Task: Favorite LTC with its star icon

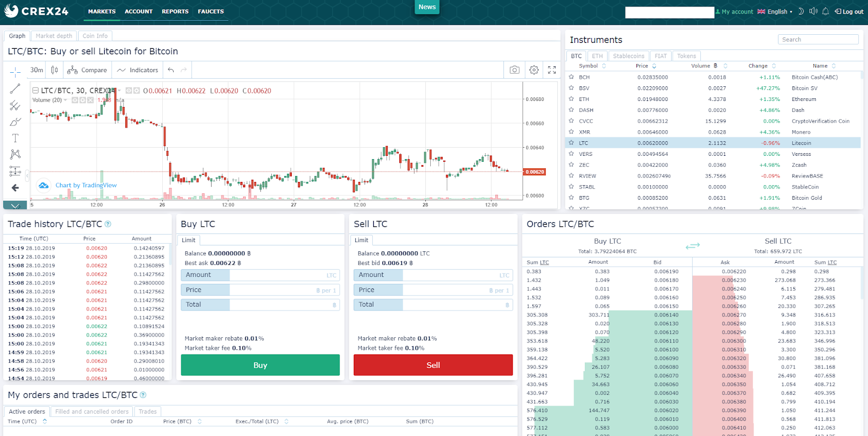Action: tap(571, 143)
